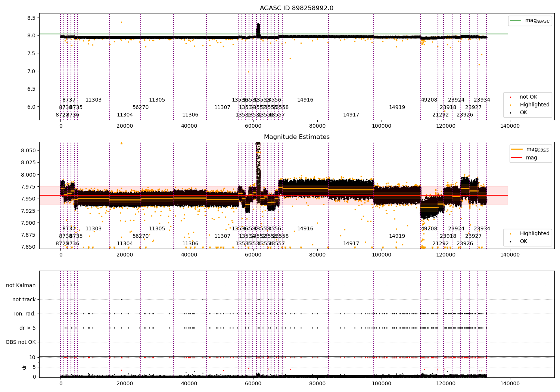Image resolution: width=560 pixels, height=392 pixels.
Task: Click the 8.050 y-axis tick label
Action: pyautogui.click(x=28, y=150)
